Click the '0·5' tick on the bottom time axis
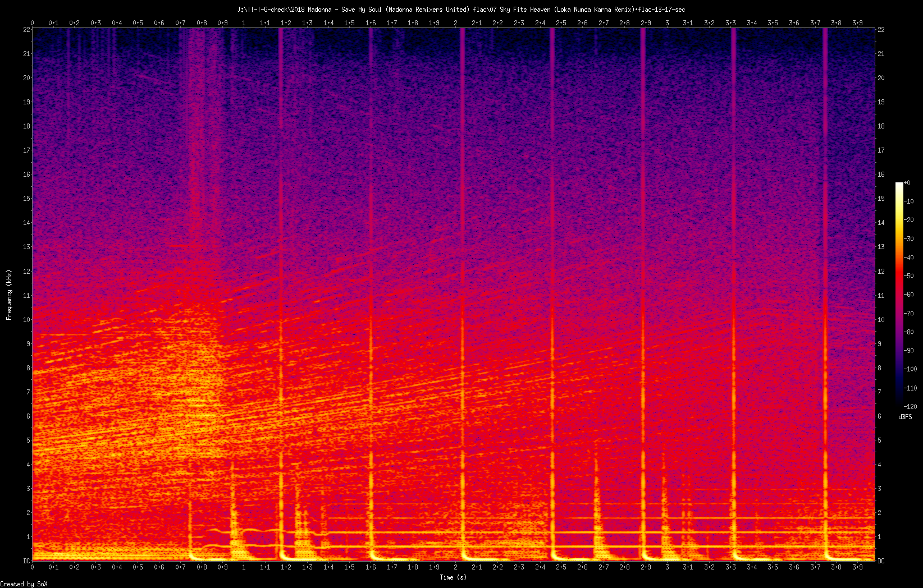923x588 pixels. pos(138,567)
